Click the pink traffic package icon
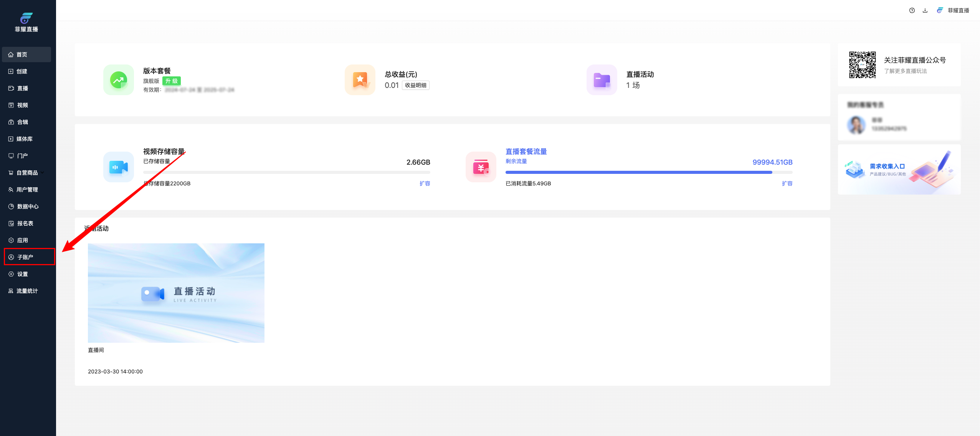Screen dimensions: 980x436 point(481,167)
